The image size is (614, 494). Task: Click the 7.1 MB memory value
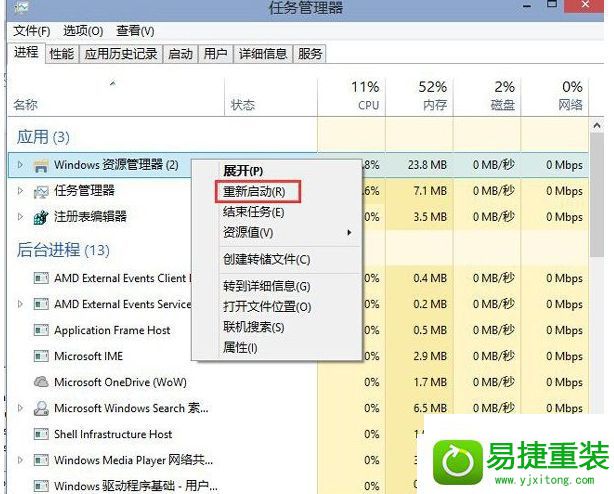tap(430, 191)
